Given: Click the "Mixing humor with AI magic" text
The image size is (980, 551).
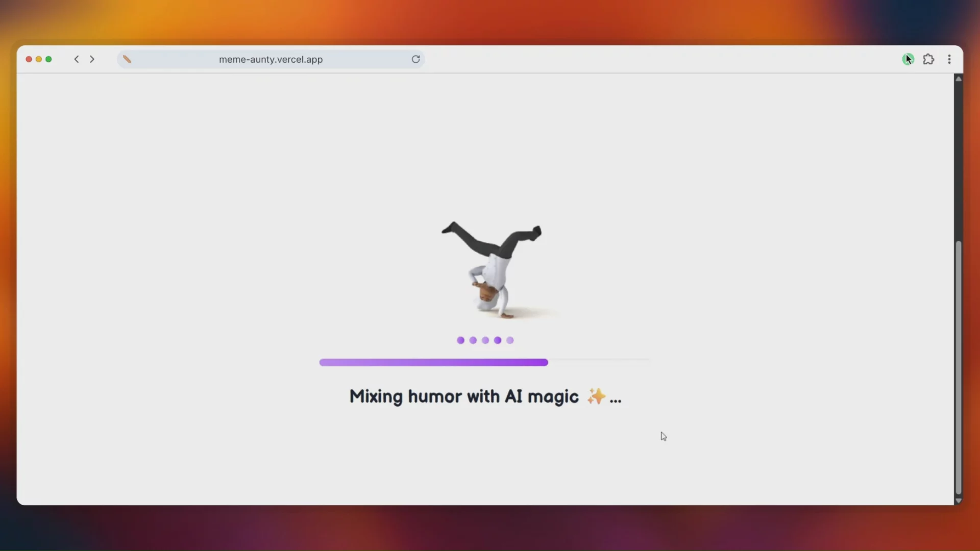Looking at the screenshot, I should coord(464,396).
